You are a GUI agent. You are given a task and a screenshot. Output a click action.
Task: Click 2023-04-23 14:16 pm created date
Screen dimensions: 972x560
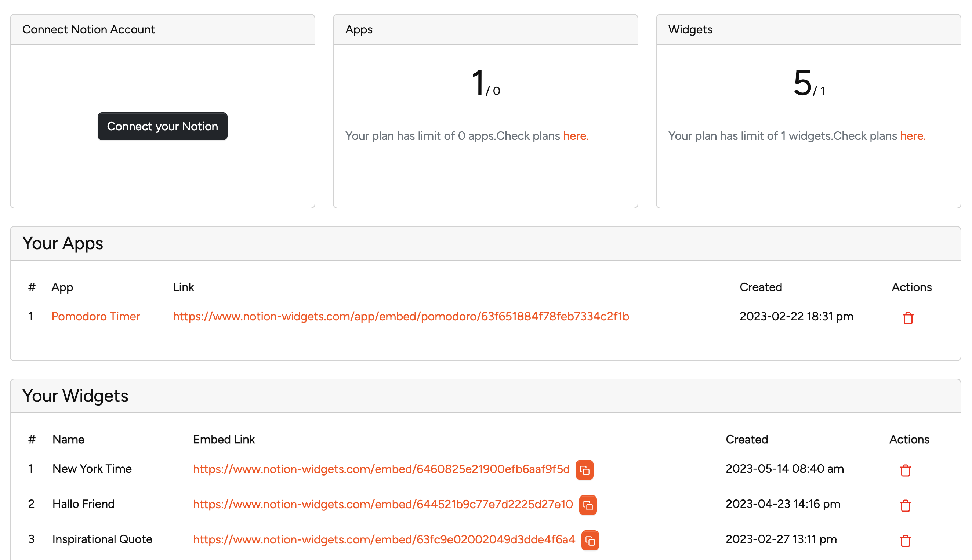click(x=783, y=504)
